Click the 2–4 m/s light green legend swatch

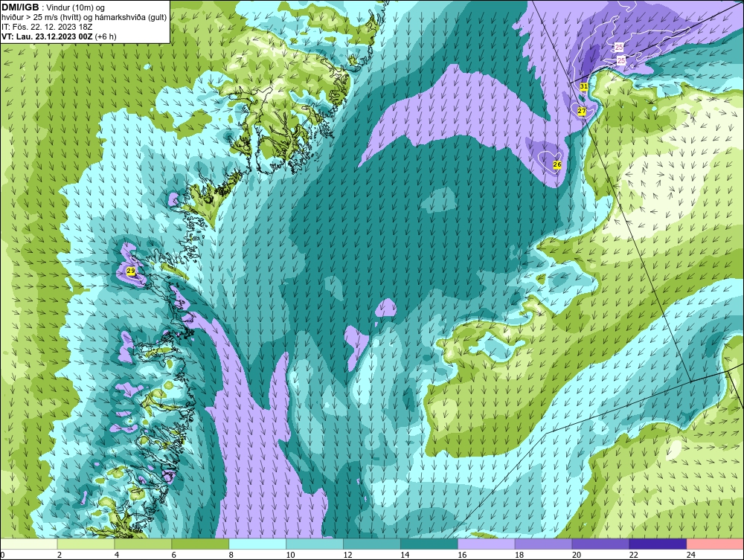pyautogui.click(x=86, y=544)
